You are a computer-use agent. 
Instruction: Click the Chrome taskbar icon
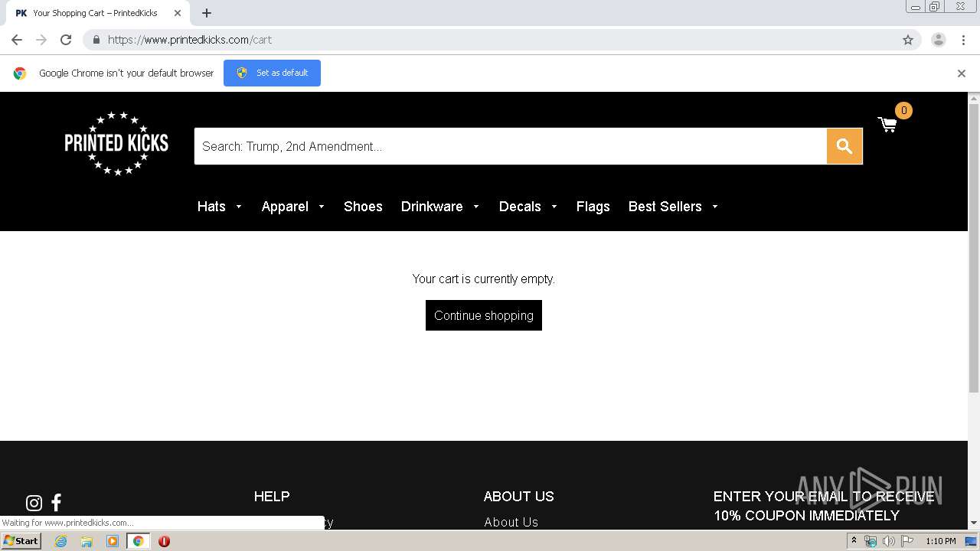click(138, 541)
